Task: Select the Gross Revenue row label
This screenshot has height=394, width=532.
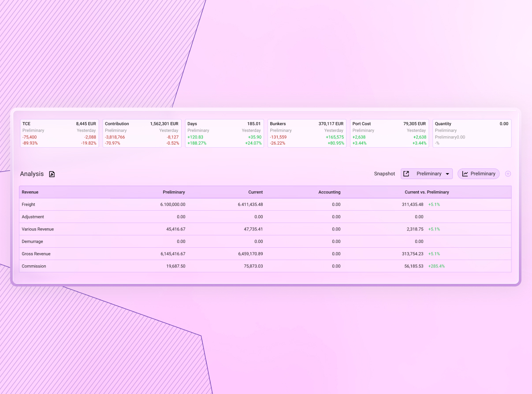Action: [x=36, y=254]
